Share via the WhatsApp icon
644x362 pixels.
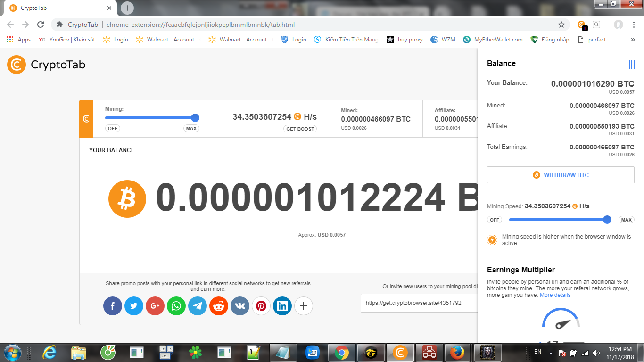(x=176, y=306)
